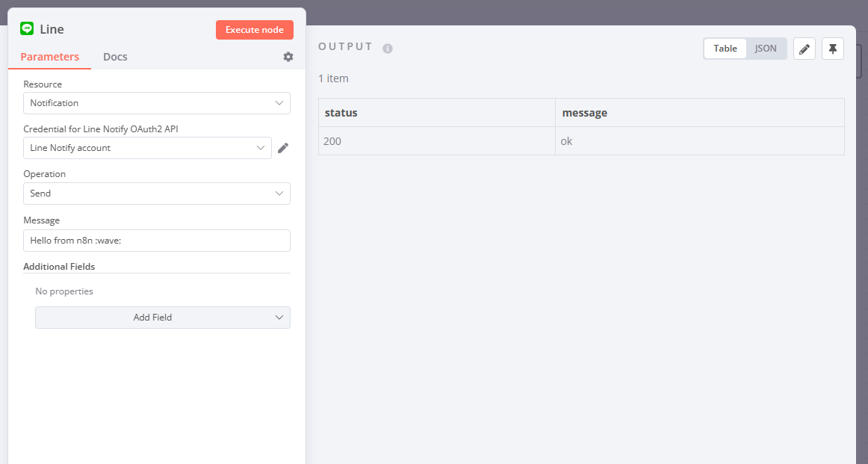Click the Operation field label

tap(44, 174)
